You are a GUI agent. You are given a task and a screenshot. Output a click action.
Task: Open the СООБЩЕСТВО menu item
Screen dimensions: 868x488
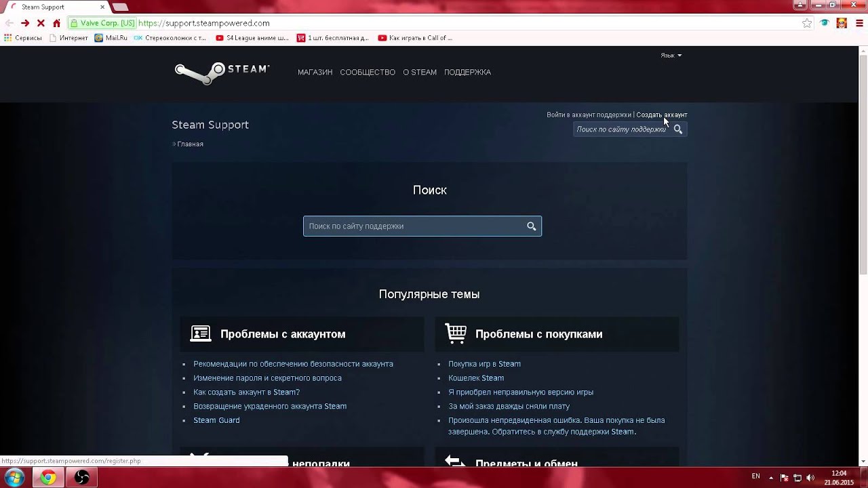(368, 73)
